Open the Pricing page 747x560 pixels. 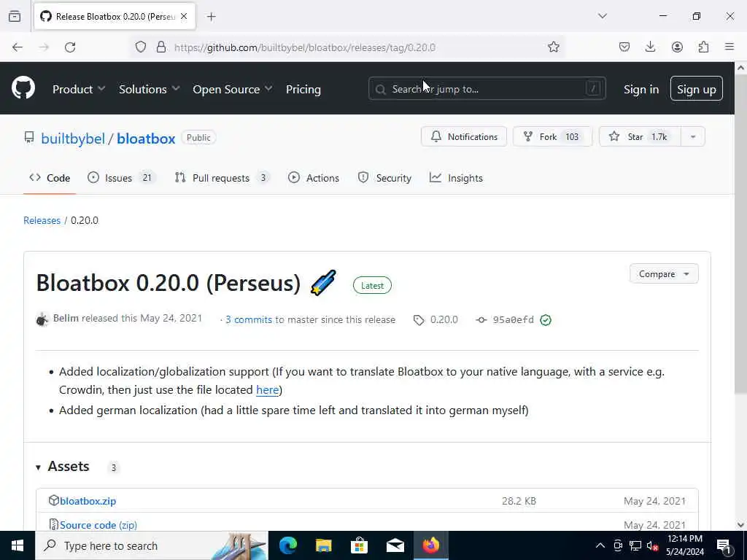[x=303, y=89]
